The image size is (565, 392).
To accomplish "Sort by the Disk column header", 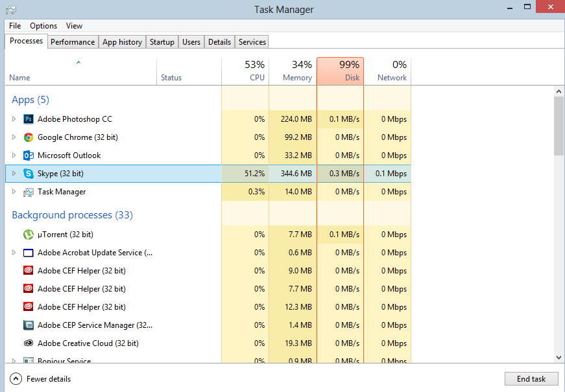I will click(x=340, y=71).
